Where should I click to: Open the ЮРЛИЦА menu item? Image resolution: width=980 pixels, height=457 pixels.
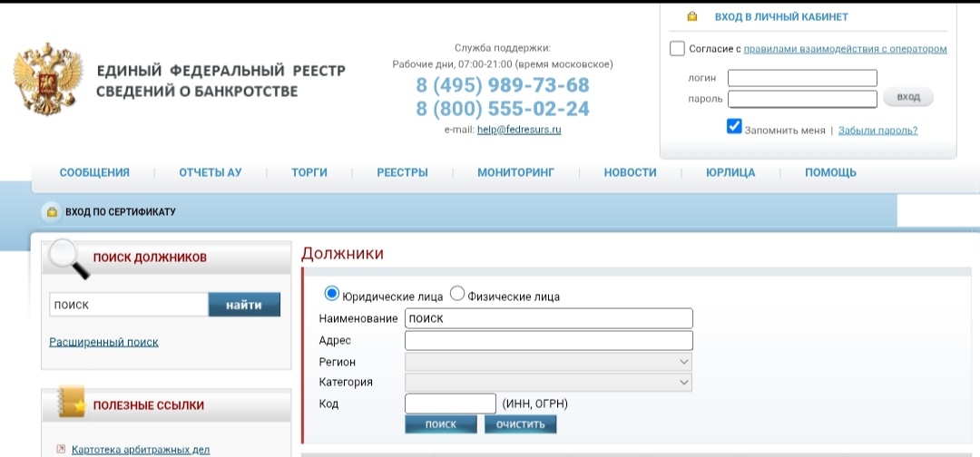[730, 173]
